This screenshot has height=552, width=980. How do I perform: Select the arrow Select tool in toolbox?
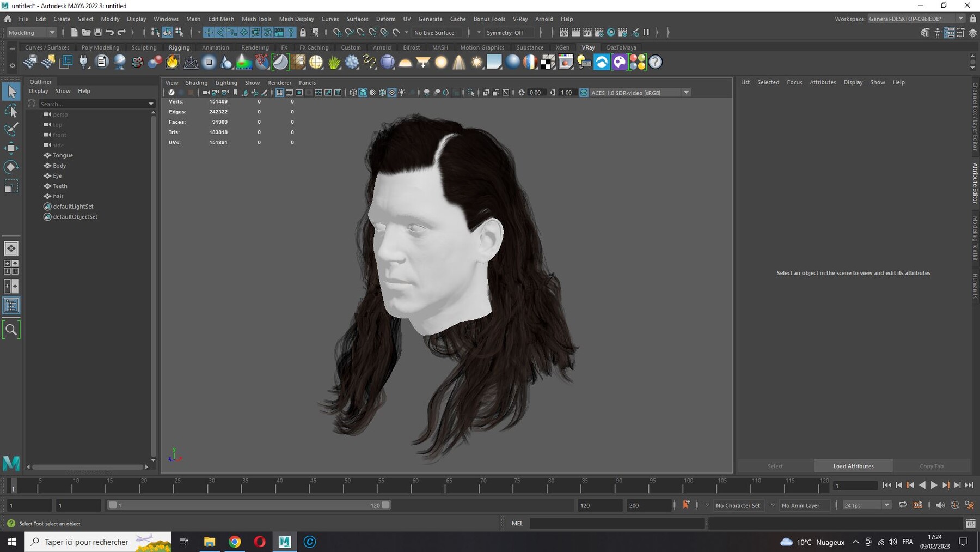point(11,92)
